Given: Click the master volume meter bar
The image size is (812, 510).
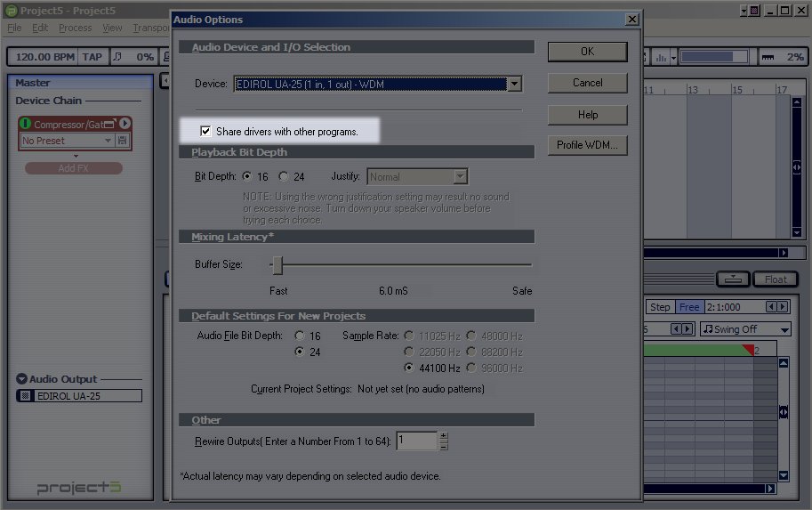Looking at the screenshot, I should click(714, 57).
